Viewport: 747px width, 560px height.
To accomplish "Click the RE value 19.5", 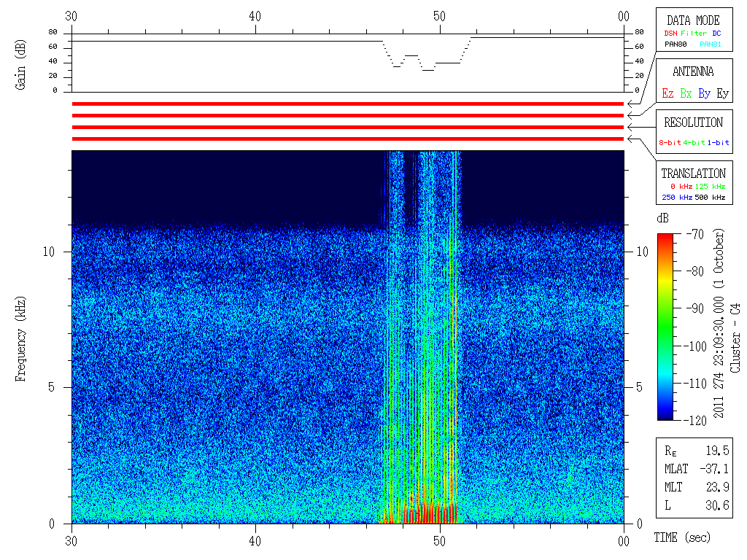I will (x=717, y=451).
